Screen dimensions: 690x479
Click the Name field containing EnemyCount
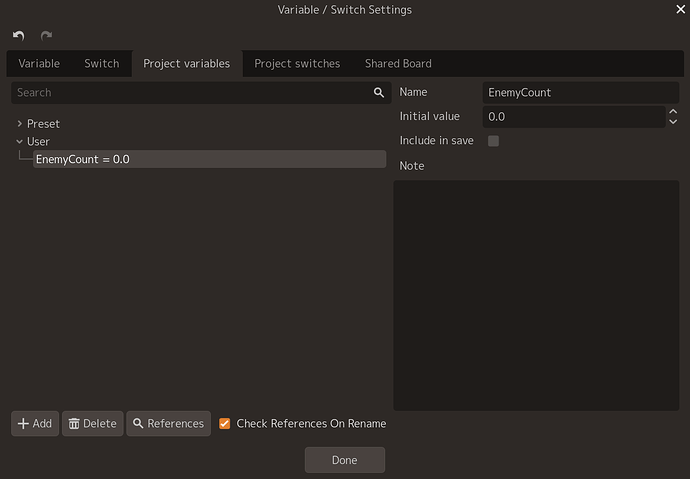pos(580,92)
